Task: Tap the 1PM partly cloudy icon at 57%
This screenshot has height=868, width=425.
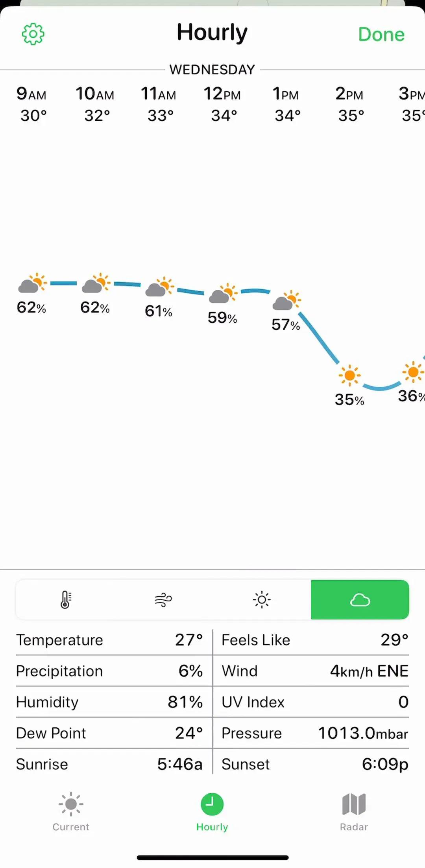Action: coord(287,300)
